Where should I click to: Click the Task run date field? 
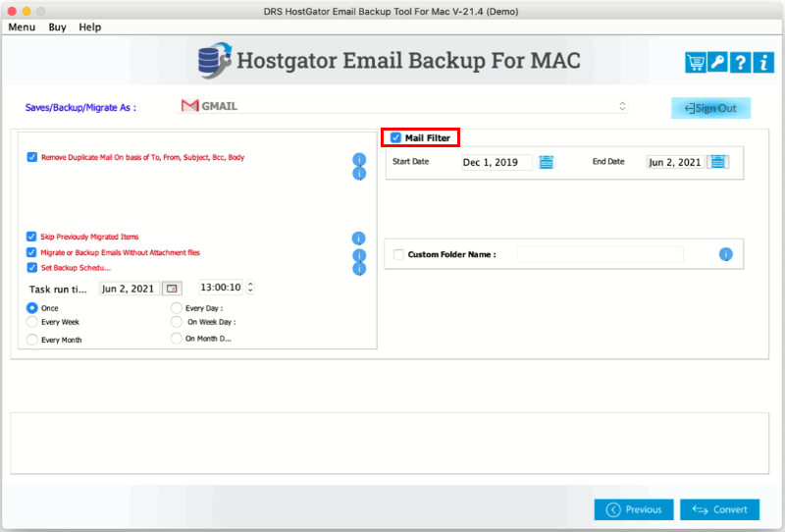click(130, 289)
